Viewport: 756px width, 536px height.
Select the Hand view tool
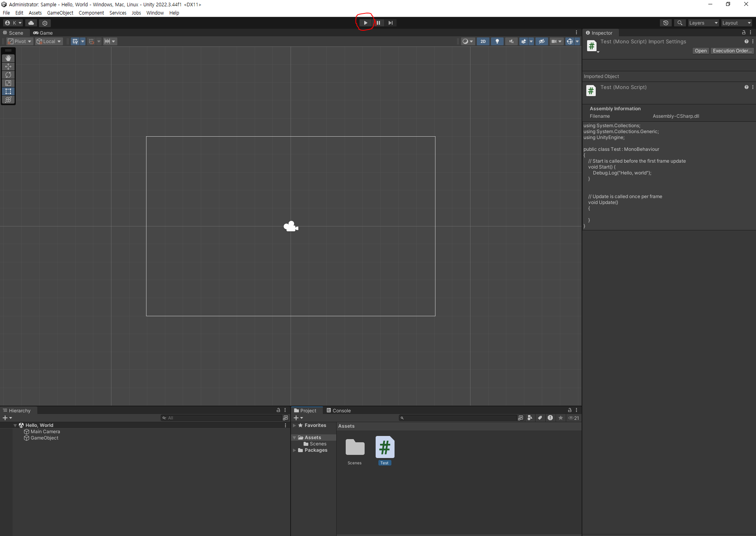pos(8,58)
